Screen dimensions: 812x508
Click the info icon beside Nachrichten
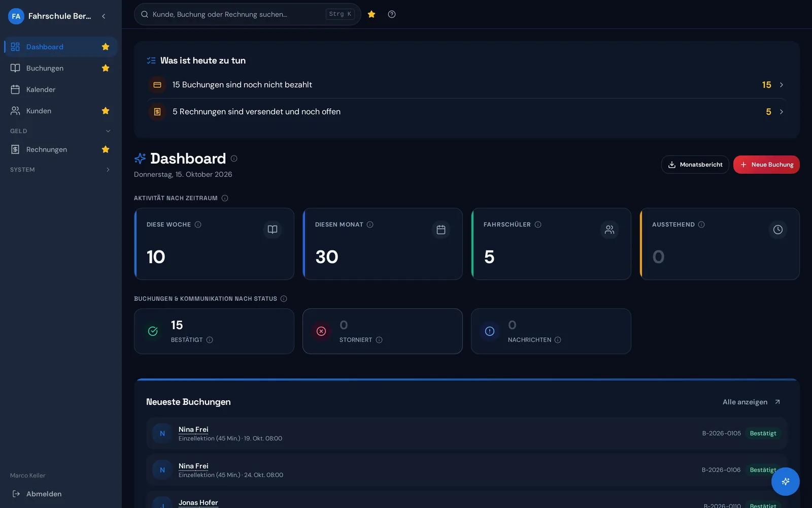point(558,340)
